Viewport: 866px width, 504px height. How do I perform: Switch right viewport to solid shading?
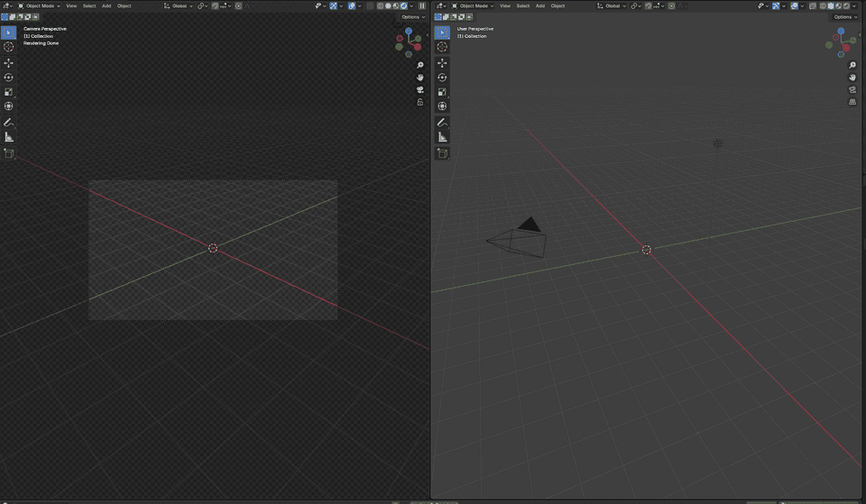coord(831,6)
